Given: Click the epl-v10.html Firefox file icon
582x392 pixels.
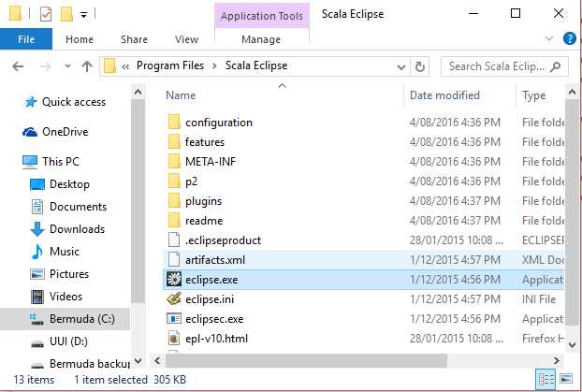Looking at the screenshot, I should point(174,338).
